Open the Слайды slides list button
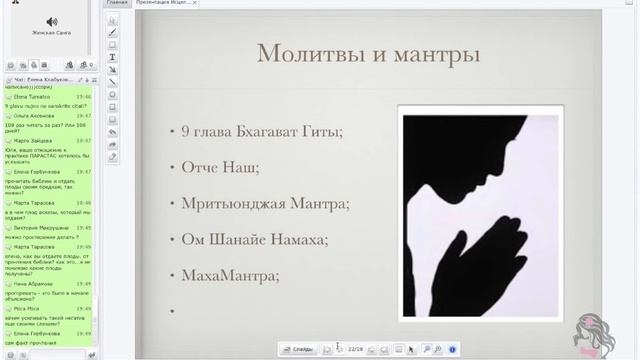Image resolution: width=640 pixels, height=360 pixels. point(299,349)
